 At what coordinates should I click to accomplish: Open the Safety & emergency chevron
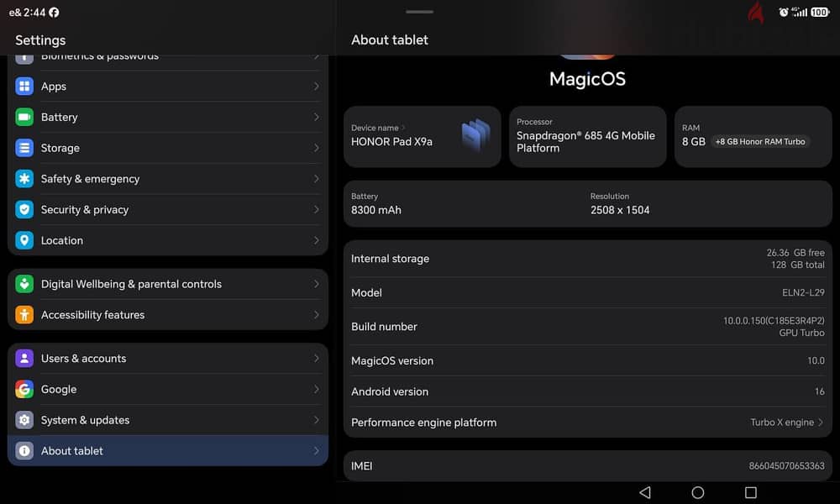click(x=316, y=178)
